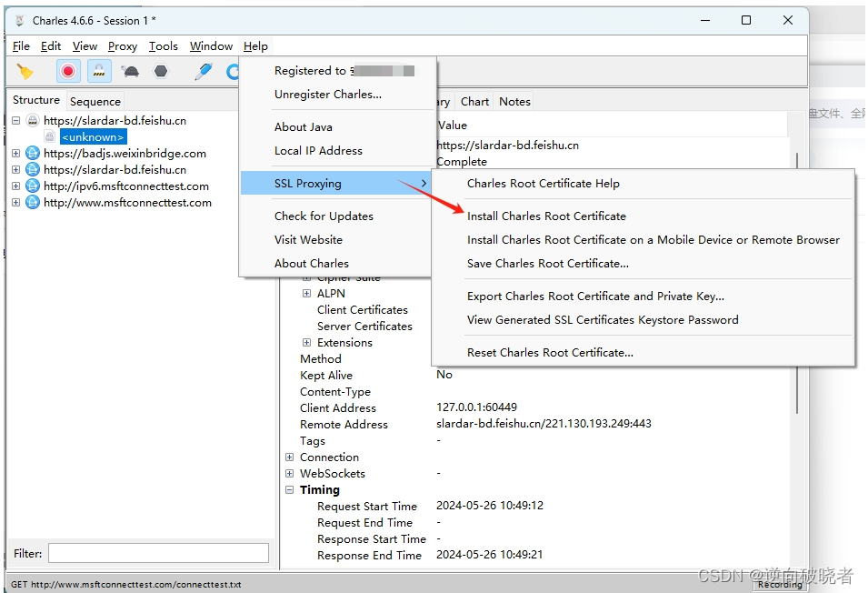
Task: Expand the www.msftconnecttest.com node
Action: tap(16, 203)
